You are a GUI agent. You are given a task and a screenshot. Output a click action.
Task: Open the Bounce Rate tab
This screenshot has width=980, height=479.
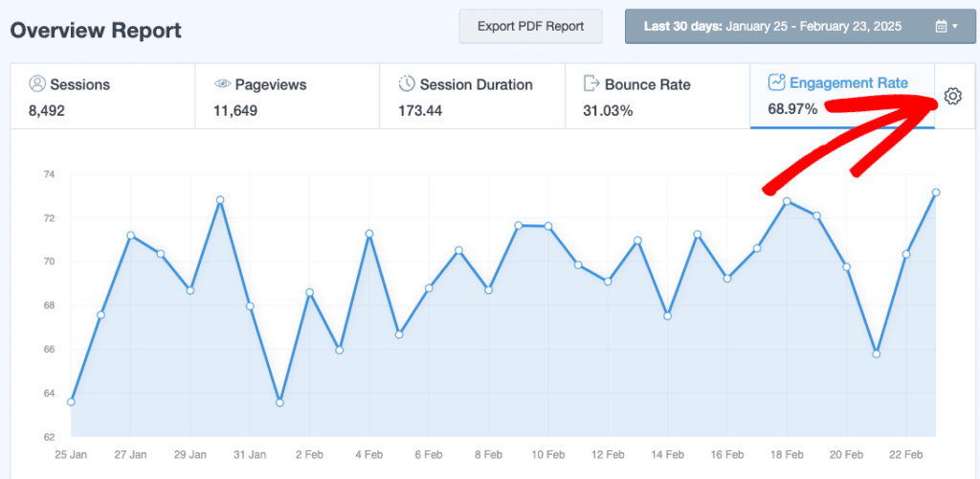tap(657, 97)
